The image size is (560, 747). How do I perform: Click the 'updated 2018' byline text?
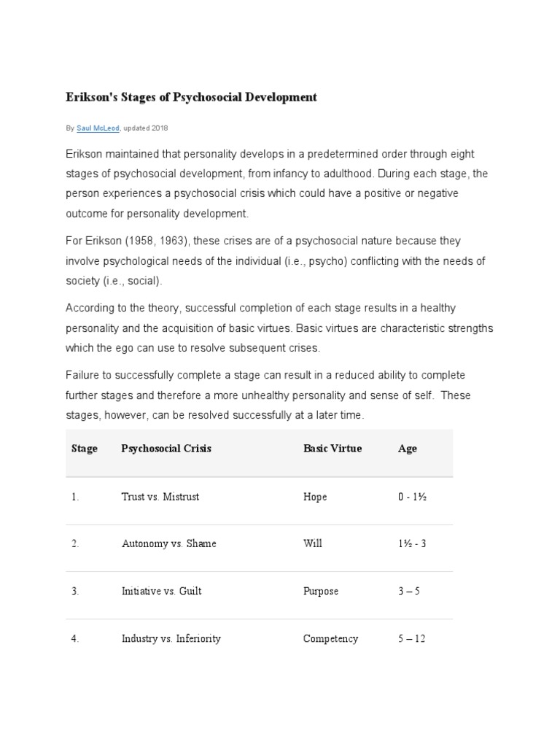147,128
